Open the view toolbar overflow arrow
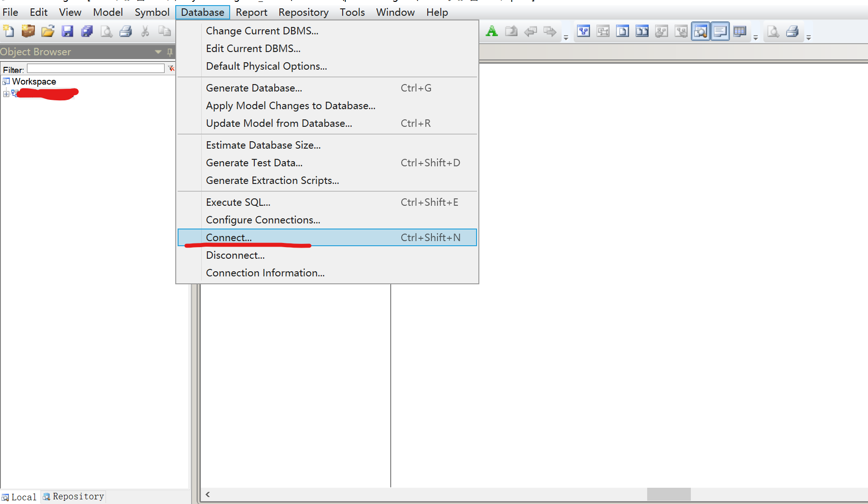The height and width of the screenshot is (504, 868). [x=755, y=38]
